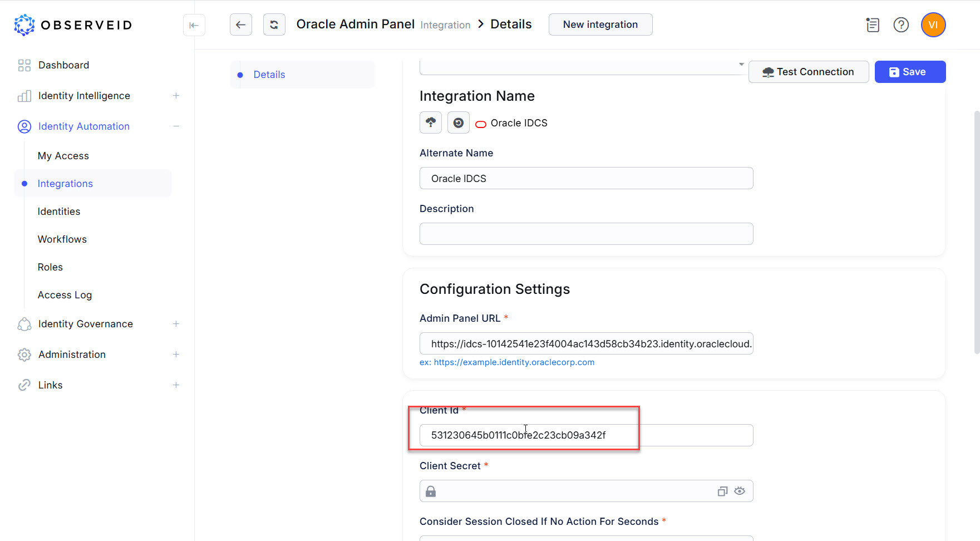Go to Workflows in the sidebar
The height and width of the screenshot is (541, 980).
[x=62, y=239]
